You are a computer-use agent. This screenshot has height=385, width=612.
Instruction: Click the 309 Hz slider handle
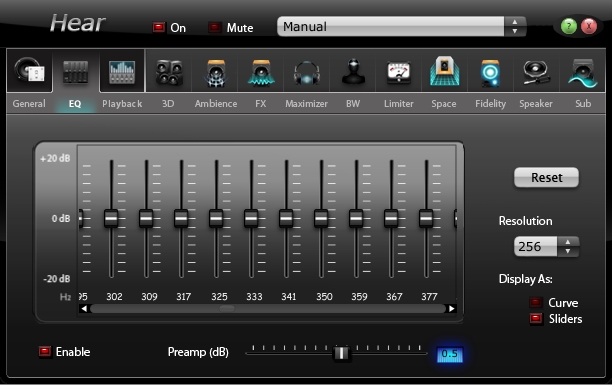coord(146,218)
